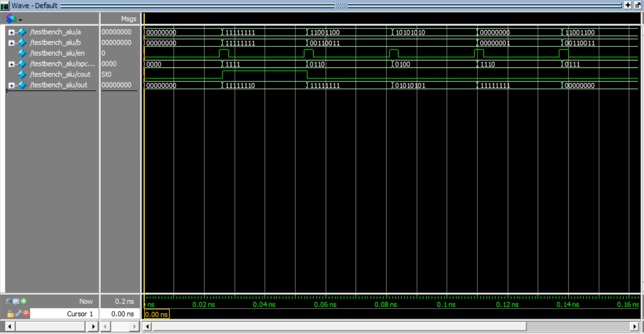Click yellow cursor time box 0.00 ns
644x334 pixels.
[157, 314]
